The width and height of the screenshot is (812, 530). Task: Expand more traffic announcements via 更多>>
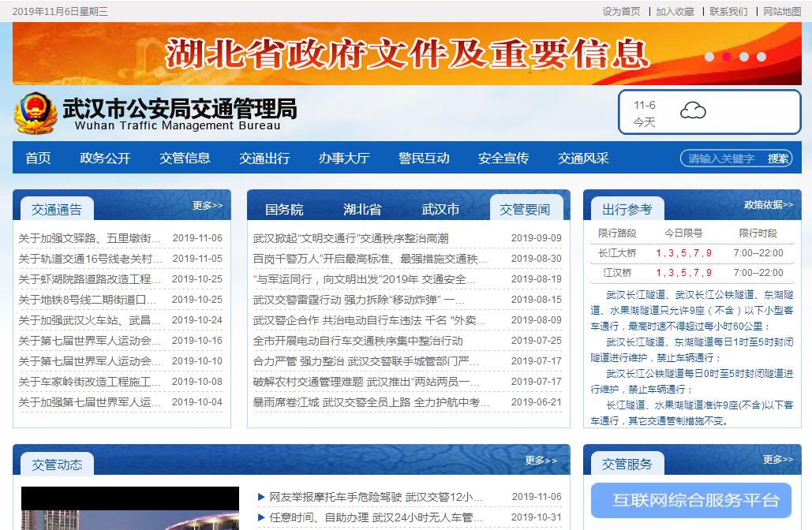[208, 206]
